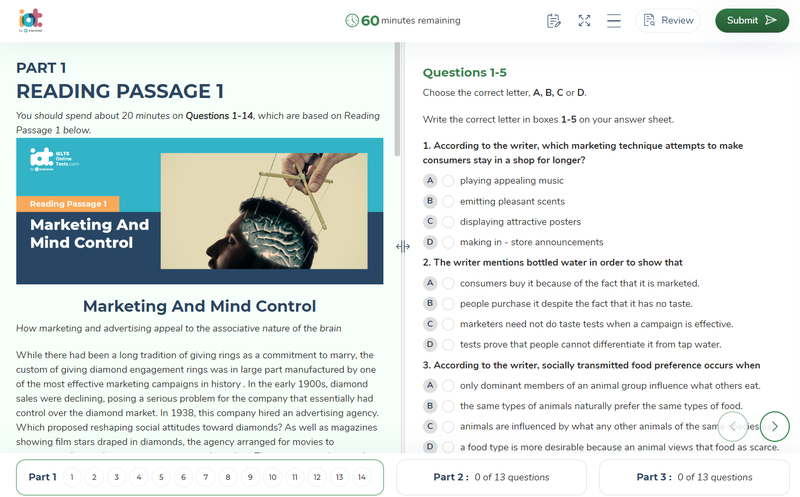Pick 'only dominant members' answer for question 3

(448, 385)
